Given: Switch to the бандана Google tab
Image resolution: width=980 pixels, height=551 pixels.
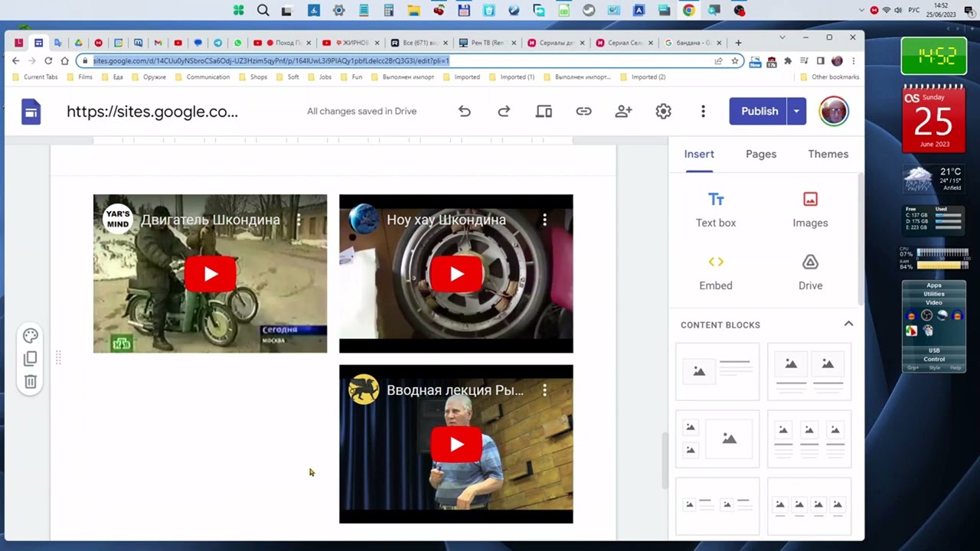Looking at the screenshot, I should (x=693, y=43).
